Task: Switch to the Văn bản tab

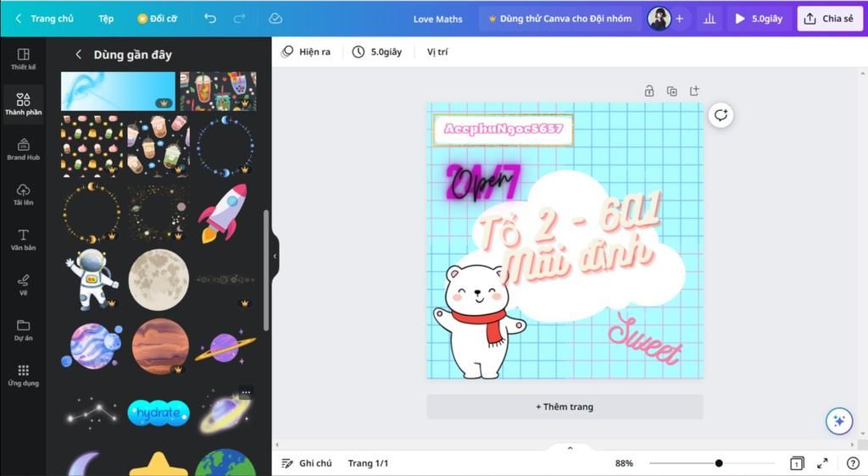Action: pyautogui.click(x=23, y=240)
